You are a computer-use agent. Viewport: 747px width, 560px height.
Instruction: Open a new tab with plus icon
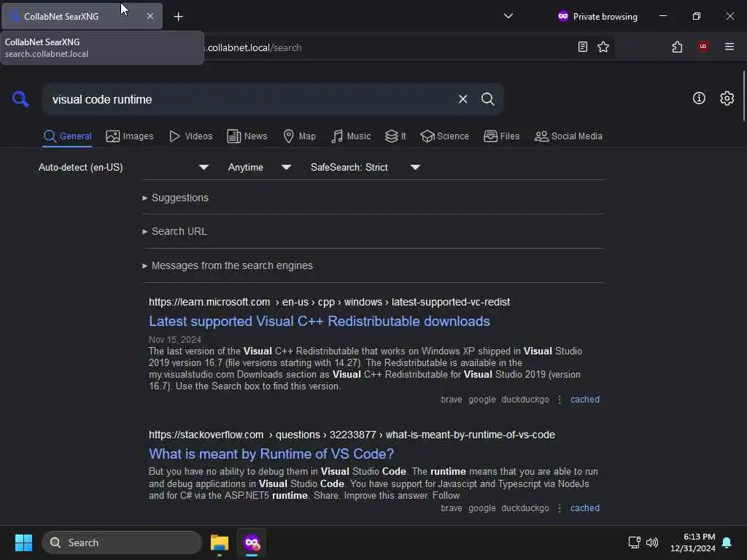pyautogui.click(x=178, y=17)
